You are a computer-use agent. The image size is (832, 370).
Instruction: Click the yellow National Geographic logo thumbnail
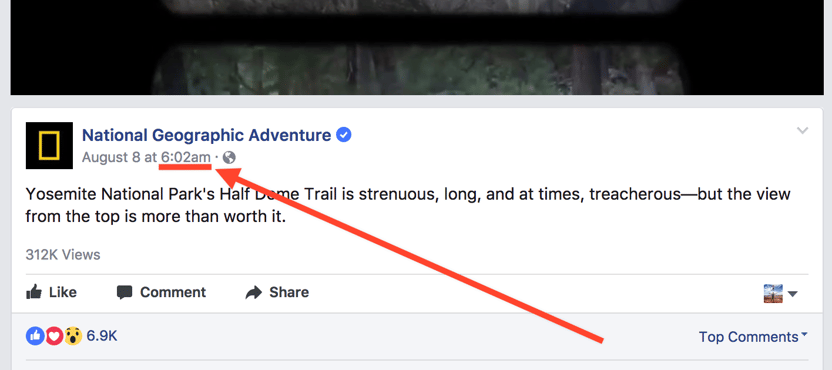(x=49, y=145)
